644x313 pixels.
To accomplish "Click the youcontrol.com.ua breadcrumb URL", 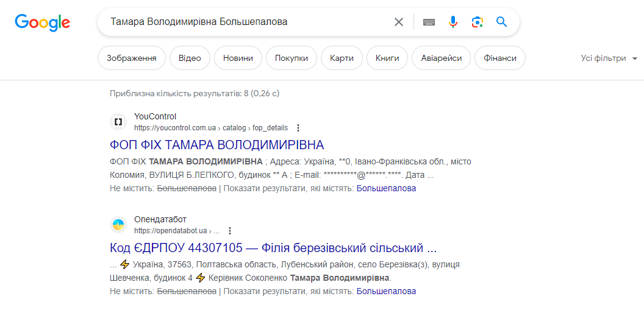I will pyautogui.click(x=211, y=128).
